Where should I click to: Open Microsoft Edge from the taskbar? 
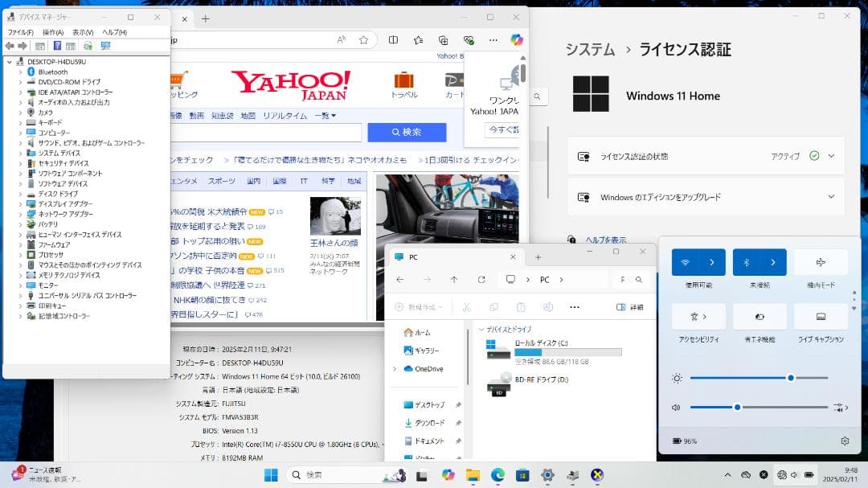pyautogui.click(x=500, y=475)
